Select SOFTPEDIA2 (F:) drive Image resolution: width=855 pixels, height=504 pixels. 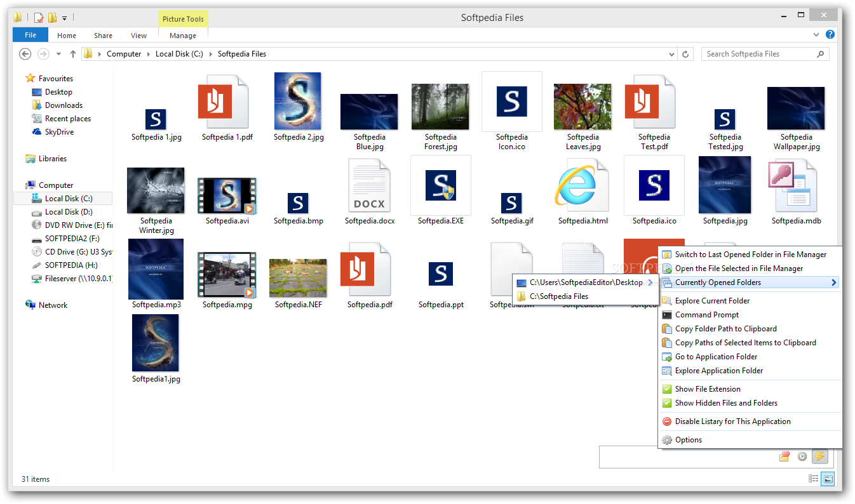(x=72, y=239)
